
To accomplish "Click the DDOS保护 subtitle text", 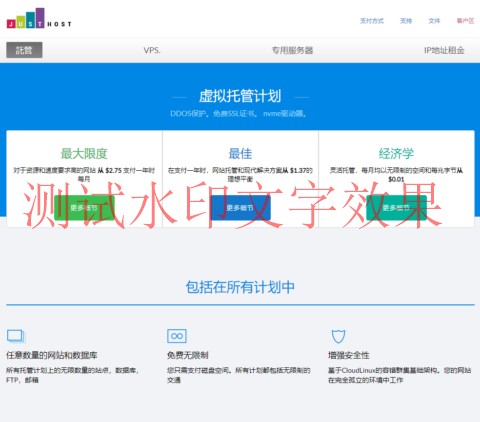I will click(x=239, y=114).
